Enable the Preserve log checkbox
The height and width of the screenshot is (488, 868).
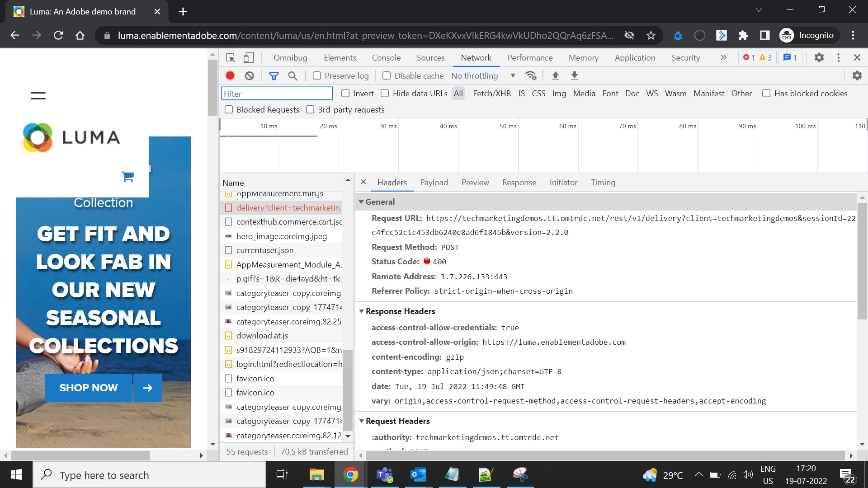pos(317,76)
